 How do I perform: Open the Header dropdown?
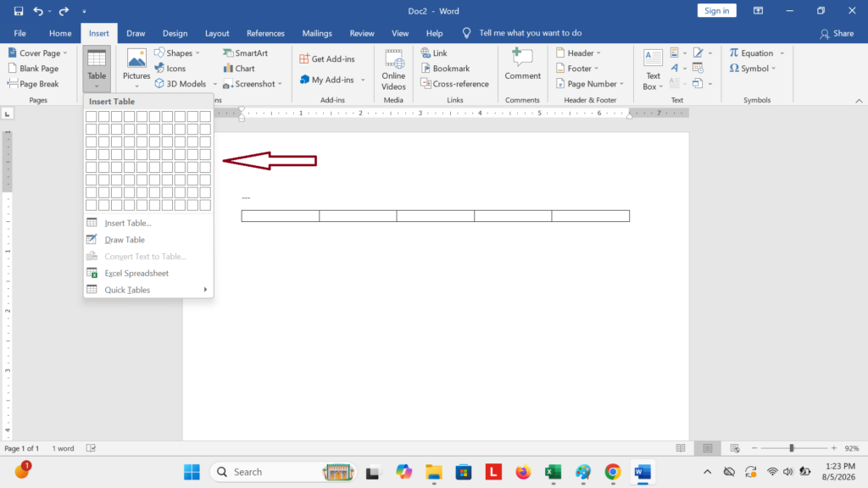point(578,53)
